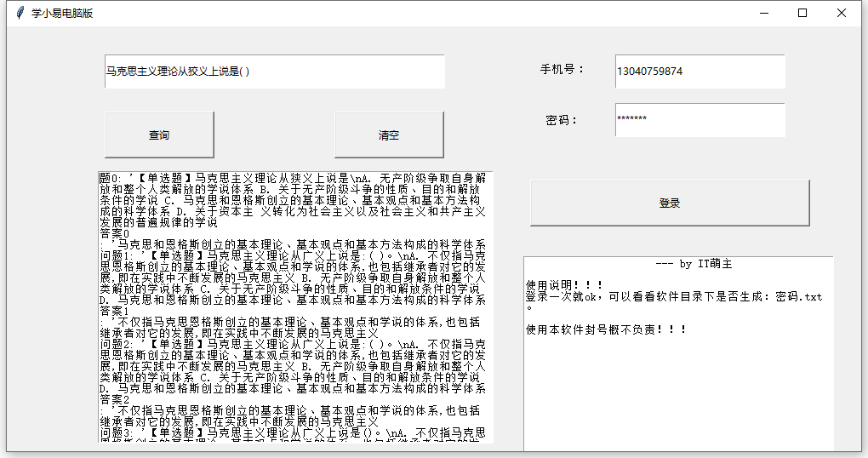This screenshot has width=868, height=458.
Task: Maximize the 学小易电脑版 window
Action: (x=802, y=13)
